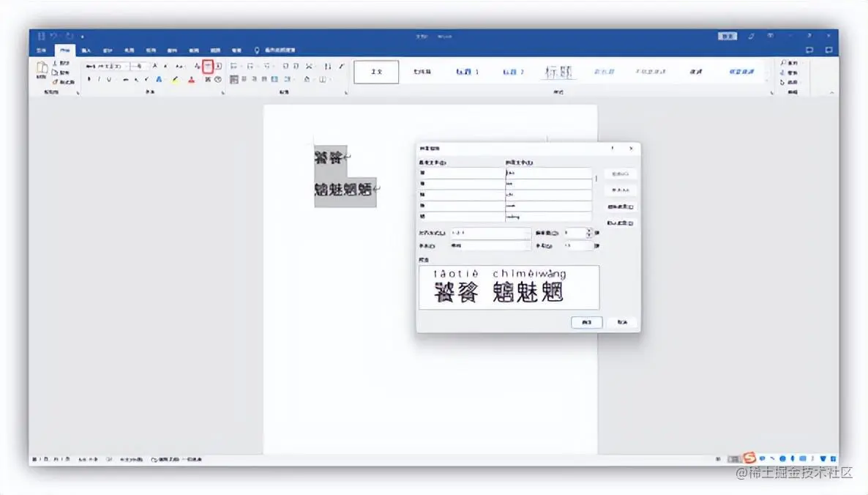The image size is (868, 495).
Task: Toggle Italic formatting
Action: point(99,79)
